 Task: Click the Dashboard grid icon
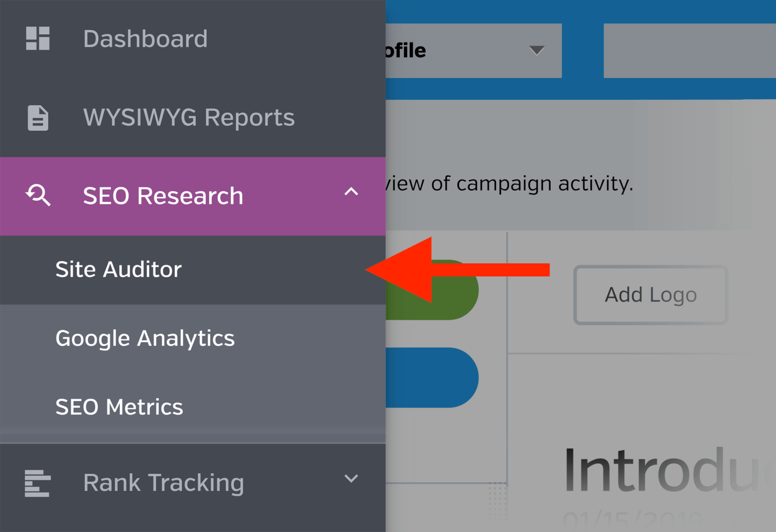tap(38, 38)
